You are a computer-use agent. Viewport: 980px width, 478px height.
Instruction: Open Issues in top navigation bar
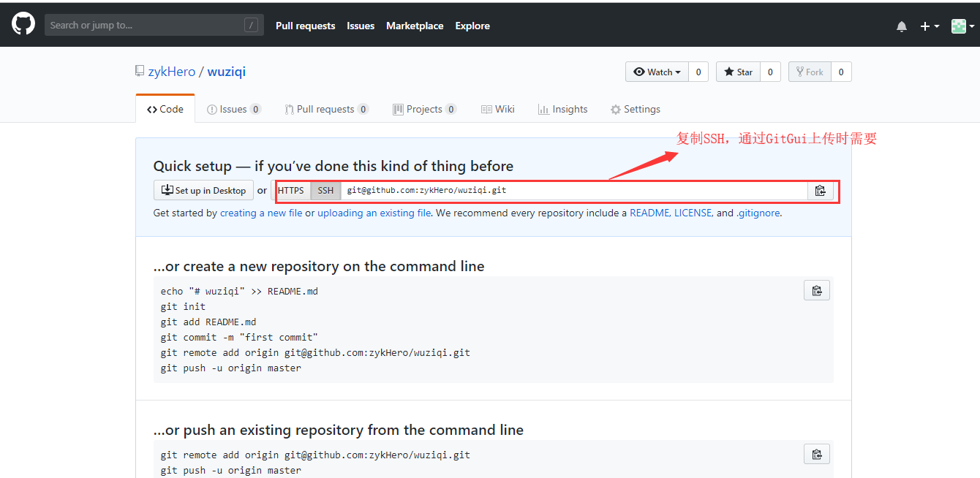pos(361,26)
